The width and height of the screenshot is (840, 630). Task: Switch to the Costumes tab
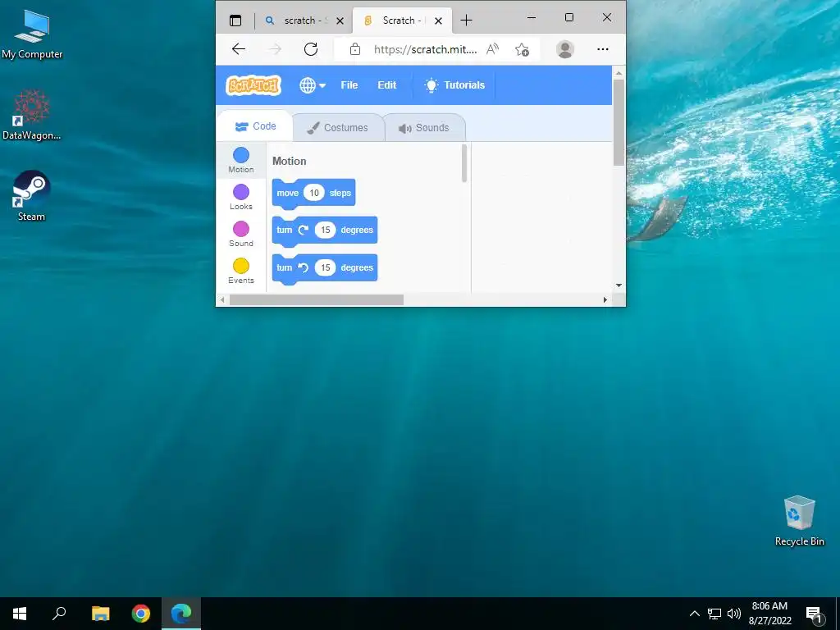point(337,128)
